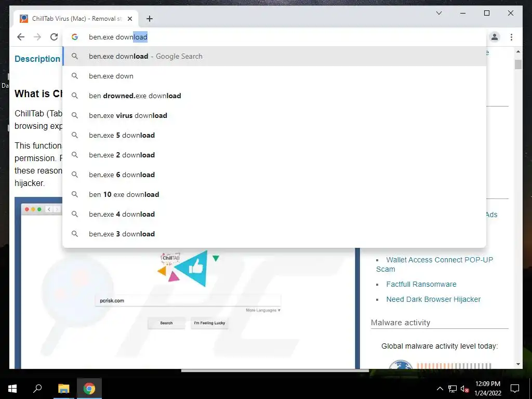The width and height of the screenshot is (532, 399).
Task: Click search icon beside 'ben.exe virus download'
Action: click(x=75, y=115)
